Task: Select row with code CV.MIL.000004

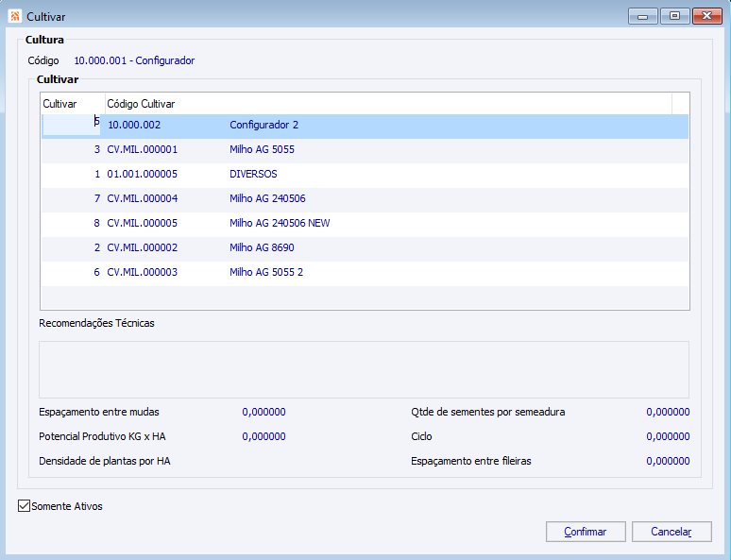Action: (365, 198)
